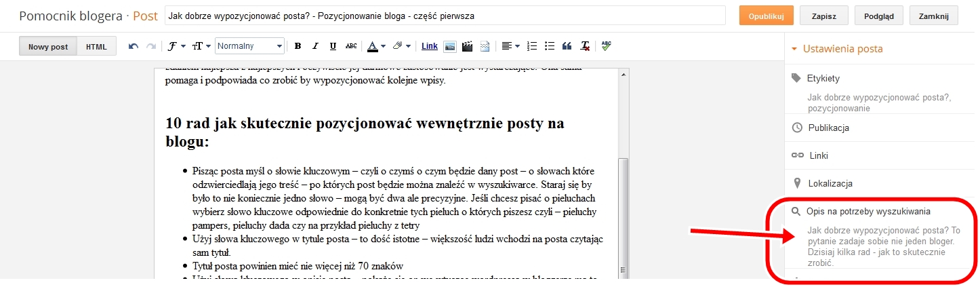Screen dimensions: 980x287
Task: Run the spell check
Action: 606,47
